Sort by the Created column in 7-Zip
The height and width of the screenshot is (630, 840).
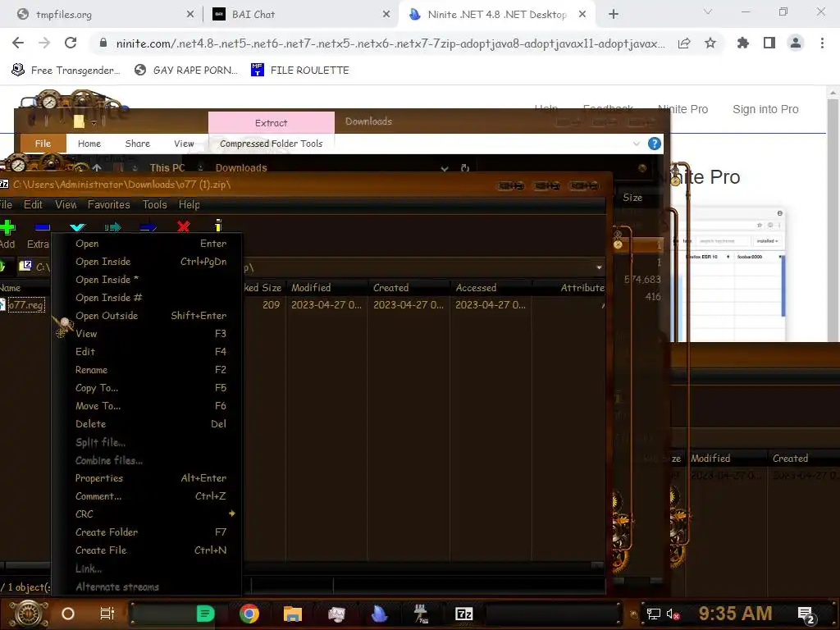coord(409,288)
